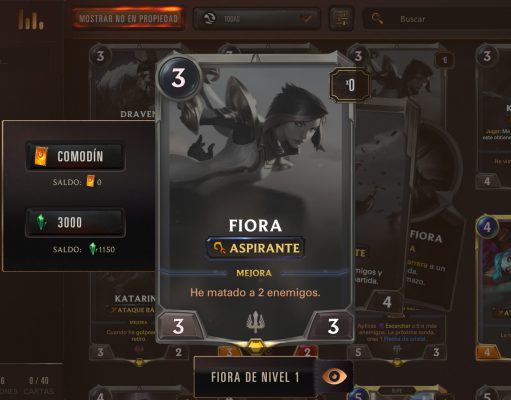The width and height of the screenshot is (511, 400).
Task: Click the orange wildcard card icon
Action: click(41, 156)
